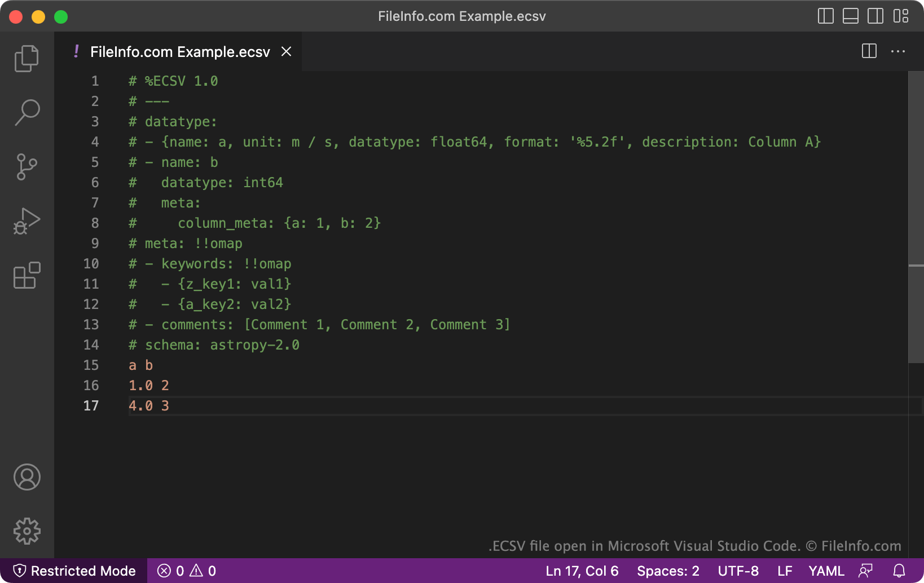Open the YAML language mode selector
This screenshot has width=924, height=583.
(x=826, y=571)
